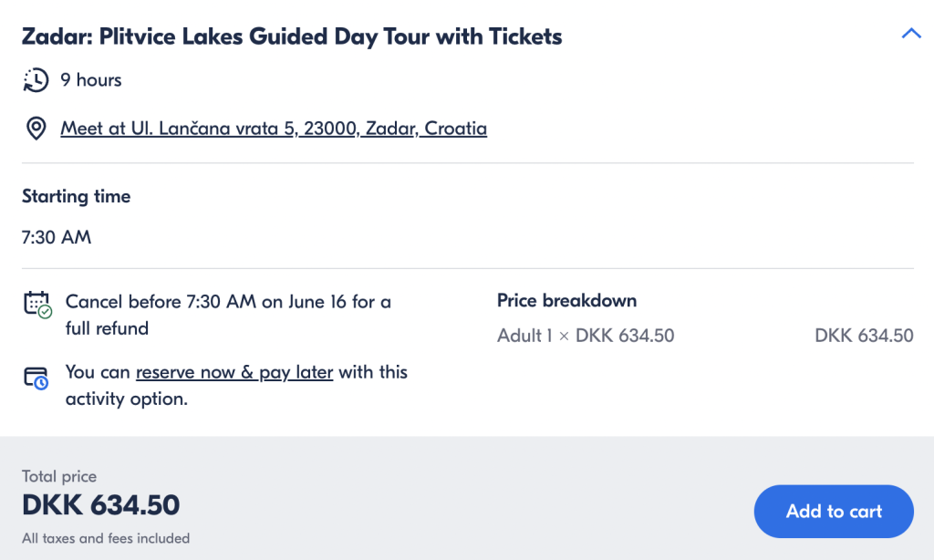Screen dimensions: 934x560
Task: Click the tour title heading
Action: 292,36
